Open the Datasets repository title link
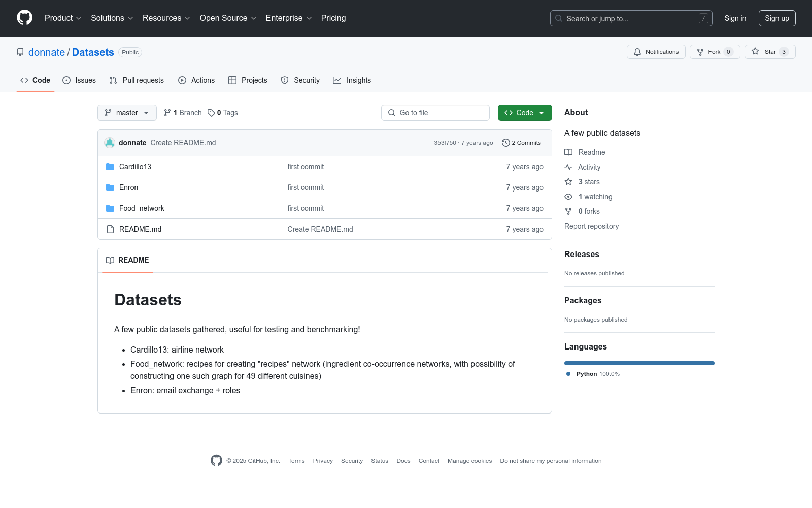Screen dimensions: 812x508 click(93, 52)
